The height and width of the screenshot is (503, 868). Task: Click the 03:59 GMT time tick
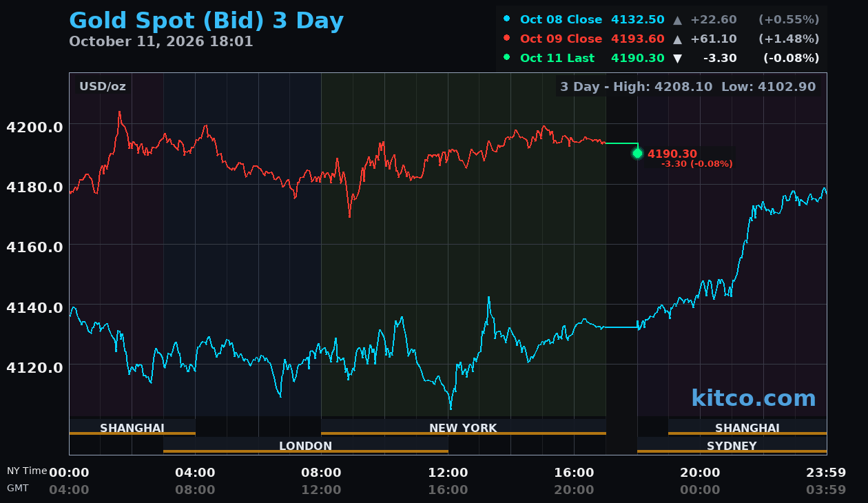point(826,490)
